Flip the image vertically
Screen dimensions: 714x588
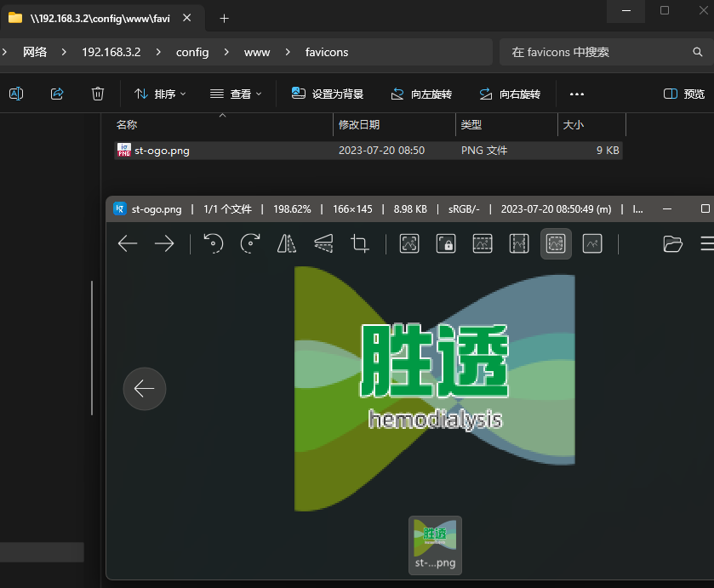(x=323, y=244)
